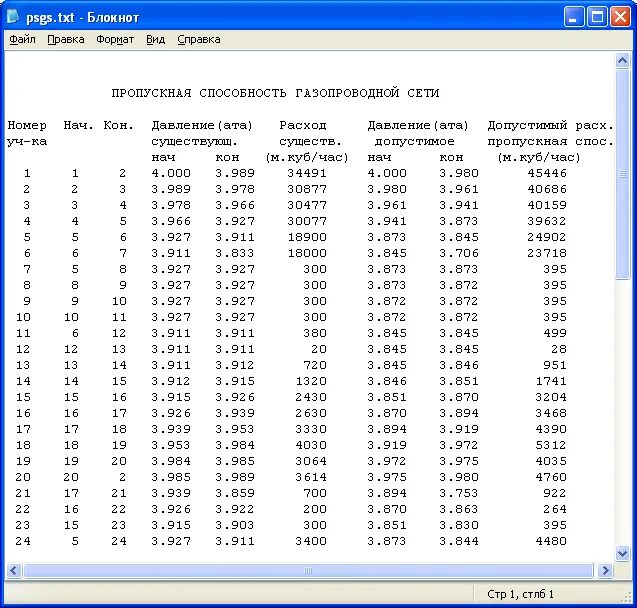Click the value 23718 in row 6
This screenshot has height=608, width=637.
point(547,253)
